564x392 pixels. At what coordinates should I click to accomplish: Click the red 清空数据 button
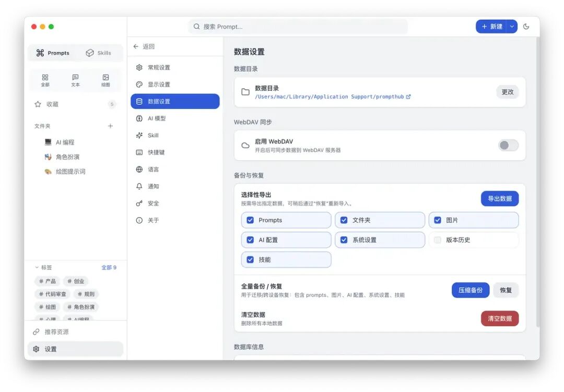click(x=500, y=318)
